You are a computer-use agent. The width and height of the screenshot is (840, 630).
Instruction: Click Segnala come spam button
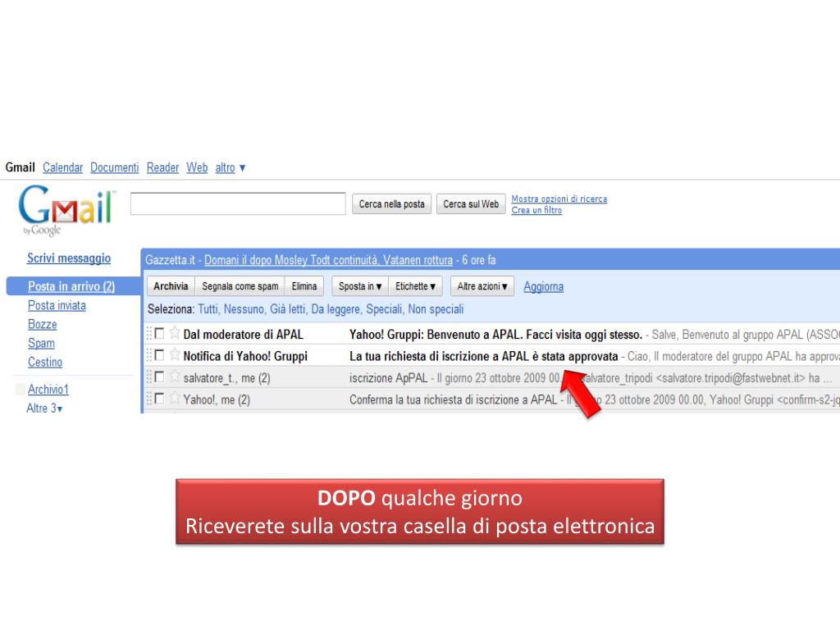tap(240, 286)
